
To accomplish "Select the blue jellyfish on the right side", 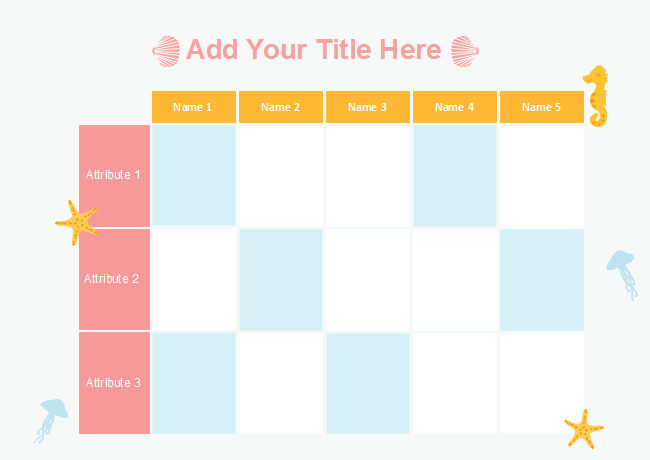I will [x=621, y=270].
